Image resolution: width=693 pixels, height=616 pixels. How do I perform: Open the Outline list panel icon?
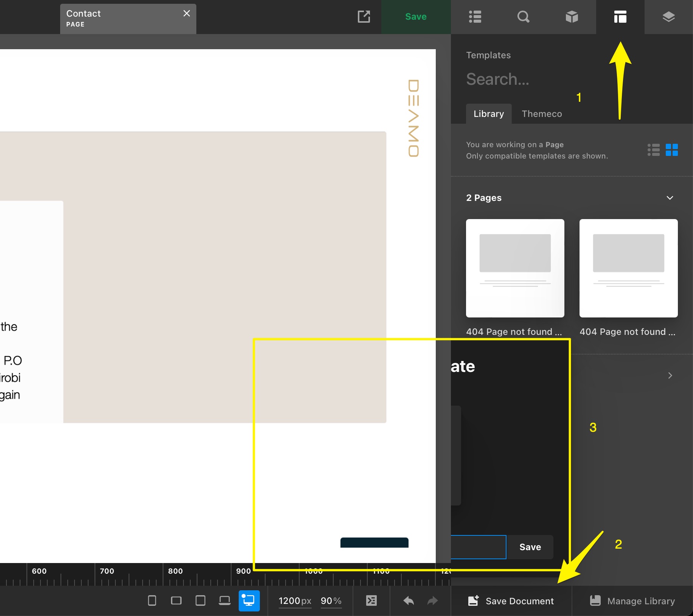pyautogui.click(x=475, y=17)
